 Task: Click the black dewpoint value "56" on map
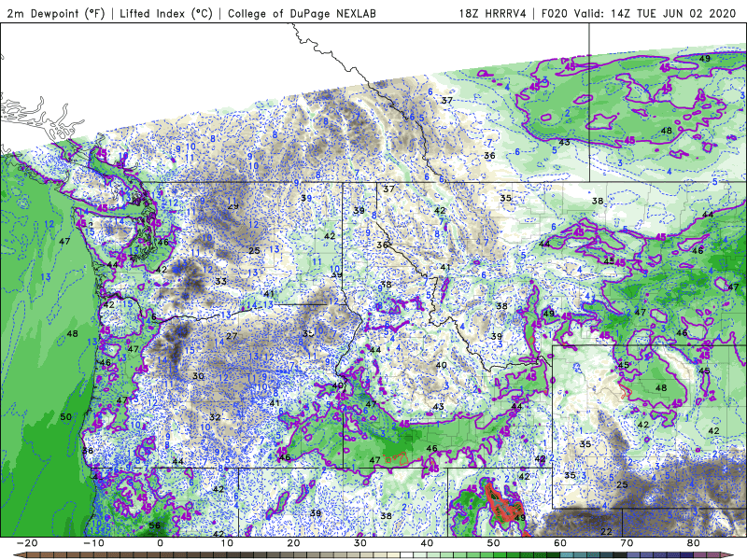point(155,525)
